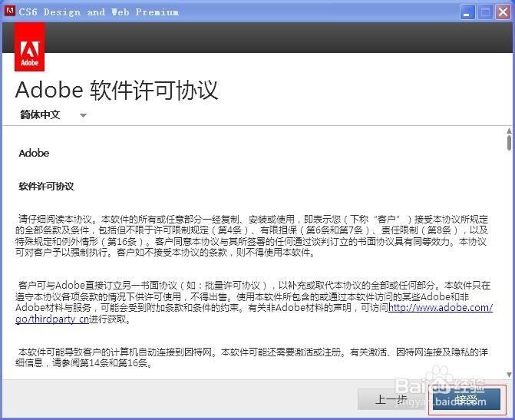Click the 'CS6 Design and Web Premium' title text

[x=98, y=12]
